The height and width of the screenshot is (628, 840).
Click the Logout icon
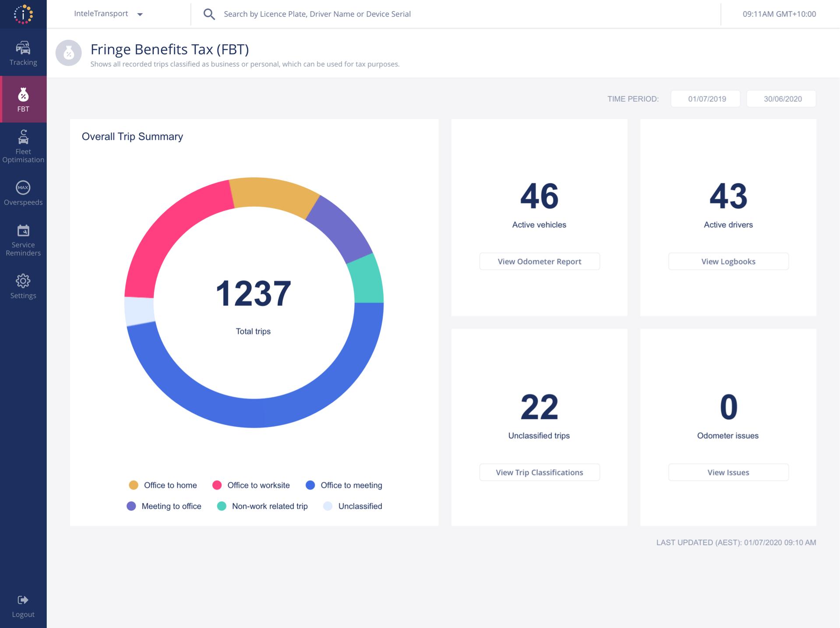click(23, 600)
